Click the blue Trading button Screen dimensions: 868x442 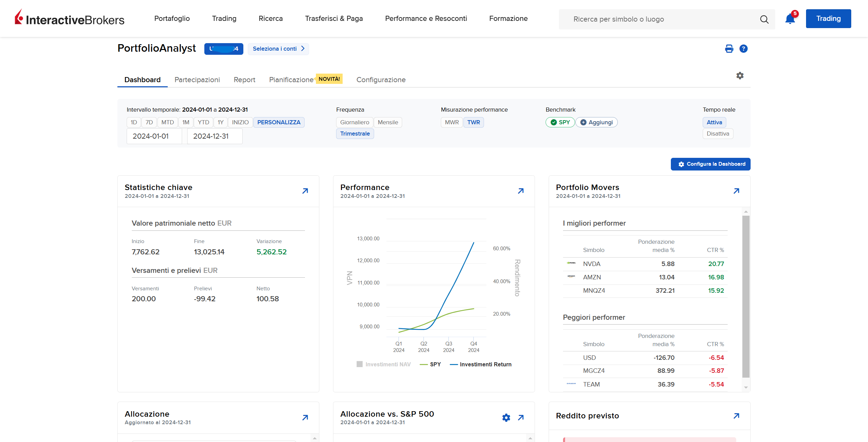pos(828,18)
